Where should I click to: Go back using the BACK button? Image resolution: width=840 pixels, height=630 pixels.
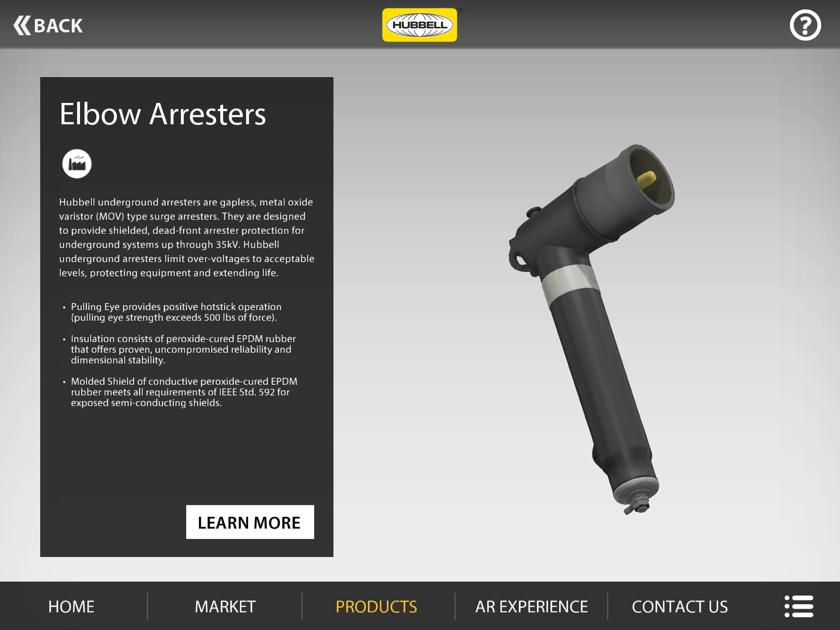[x=48, y=25]
